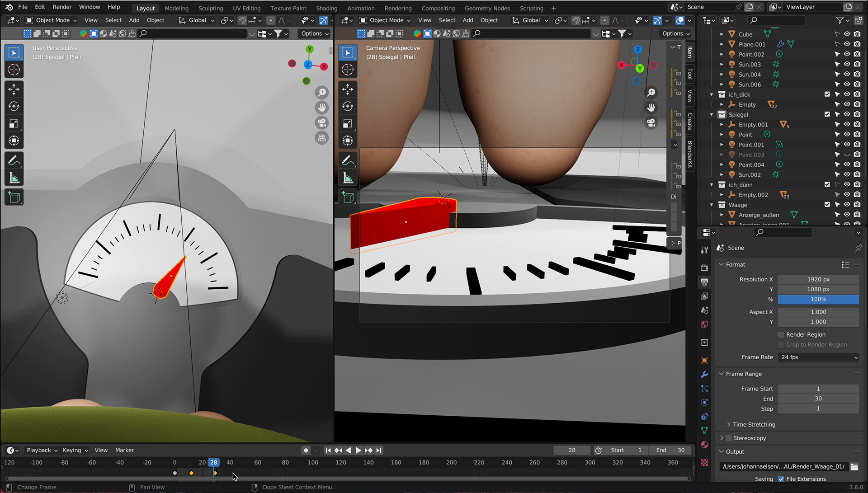Select the Measure tool in left viewport

tap(14, 178)
